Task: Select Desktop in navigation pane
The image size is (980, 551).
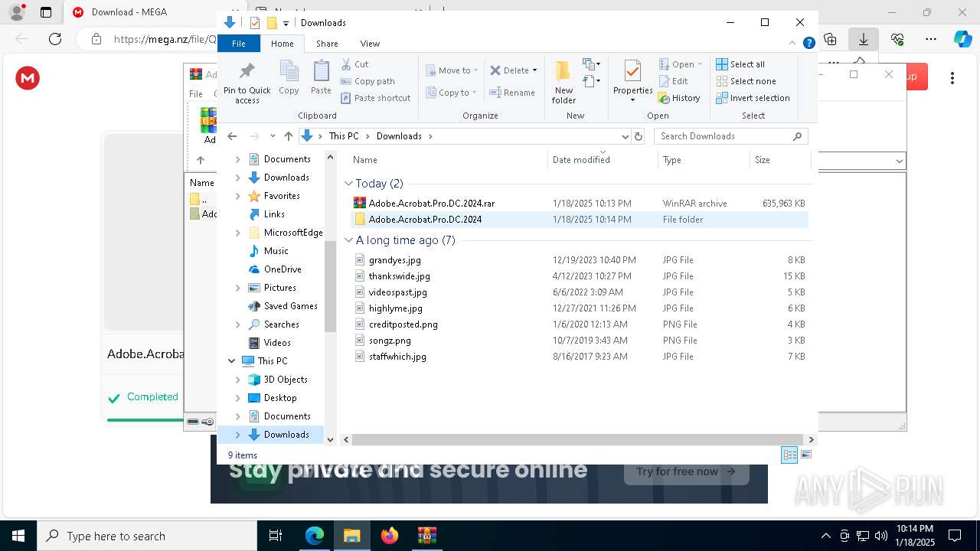Action: (280, 398)
